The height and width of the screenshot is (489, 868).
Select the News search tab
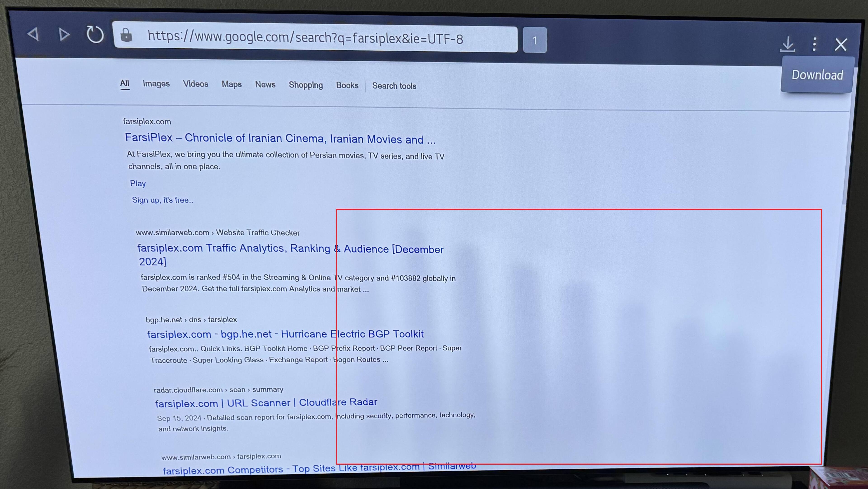[265, 85]
